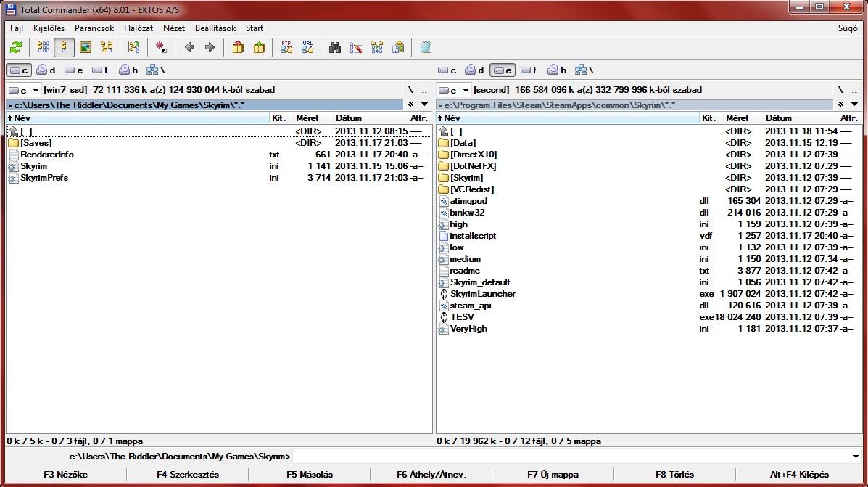Click the F8 Törlés button
This screenshot has width=868, height=487.
(675, 475)
